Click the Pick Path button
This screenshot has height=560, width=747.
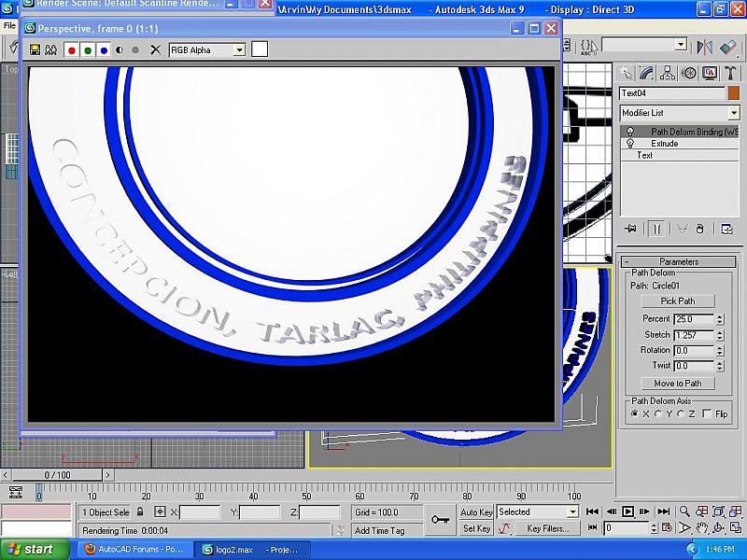pyautogui.click(x=678, y=301)
